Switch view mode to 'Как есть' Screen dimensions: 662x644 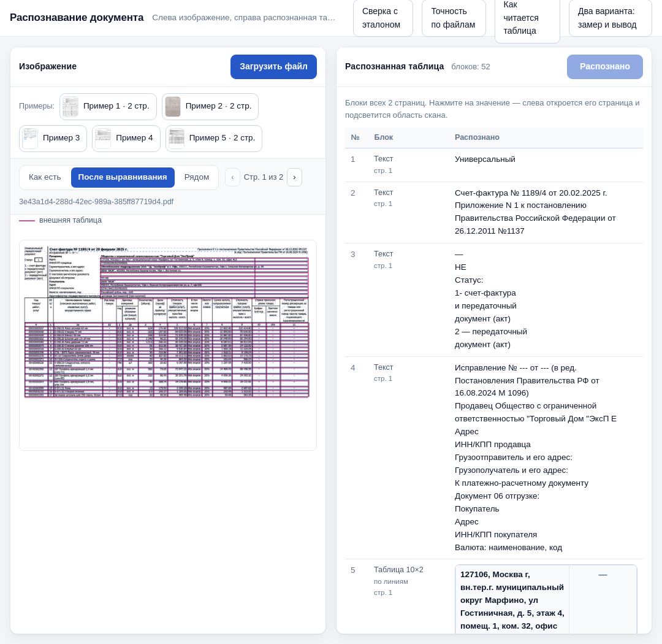click(45, 177)
